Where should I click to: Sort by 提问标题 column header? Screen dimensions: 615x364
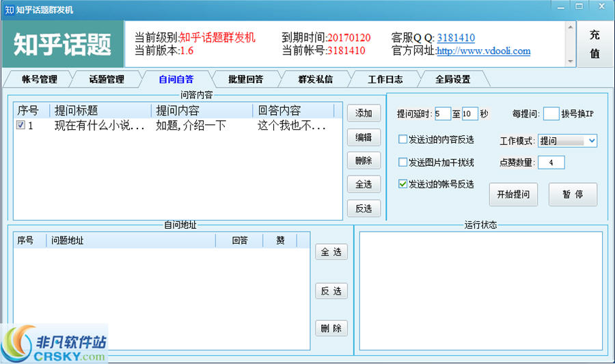pos(100,111)
